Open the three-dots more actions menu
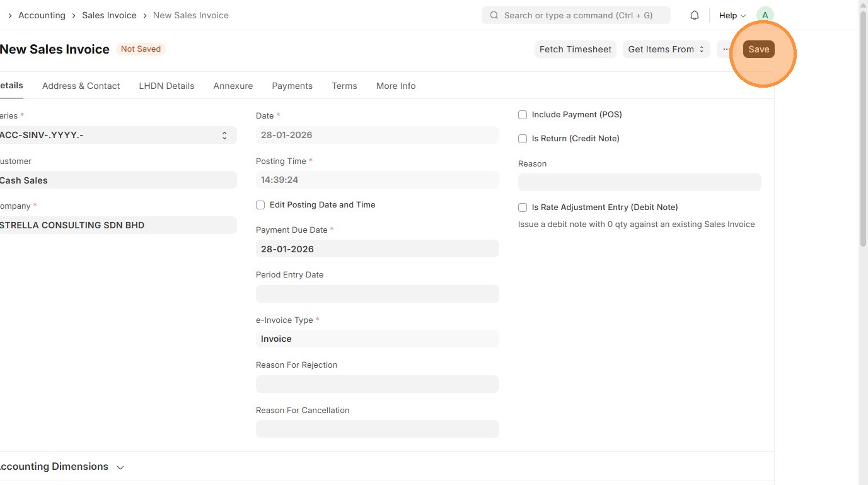This screenshot has width=868, height=485. coord(726,49)
